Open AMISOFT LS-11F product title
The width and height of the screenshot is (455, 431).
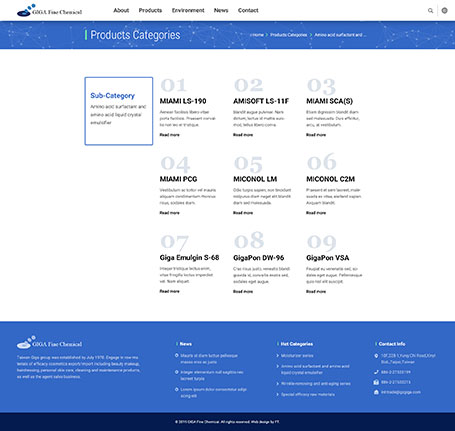[261, 101]
